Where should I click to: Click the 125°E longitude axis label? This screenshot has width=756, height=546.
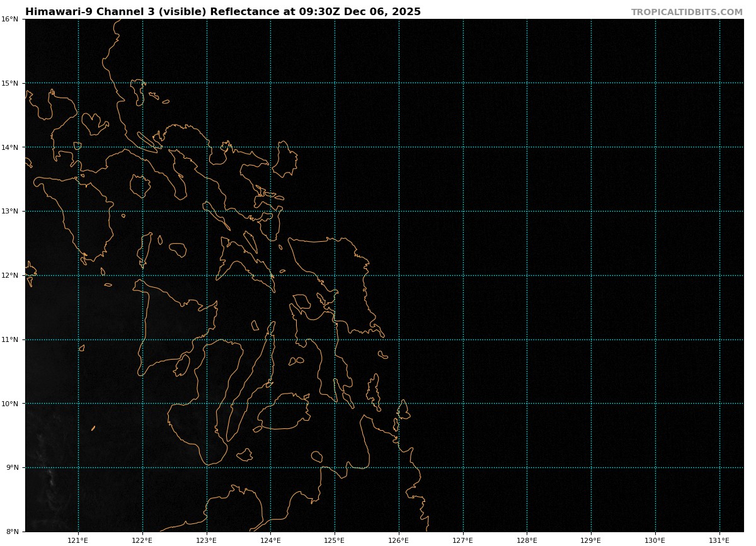coord(335,540)
